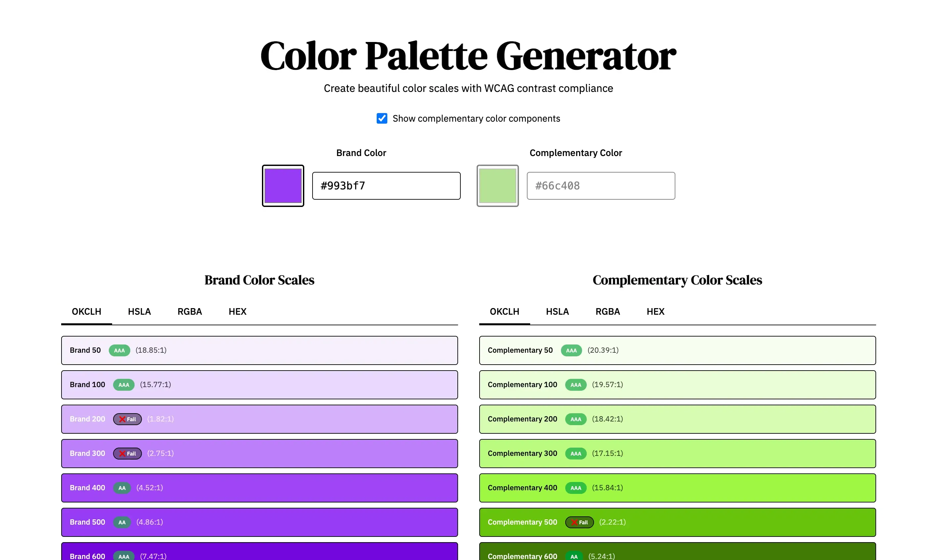Open the green Complementary Color swatch picker
This screenshot has width=934, height=560.
497,186
